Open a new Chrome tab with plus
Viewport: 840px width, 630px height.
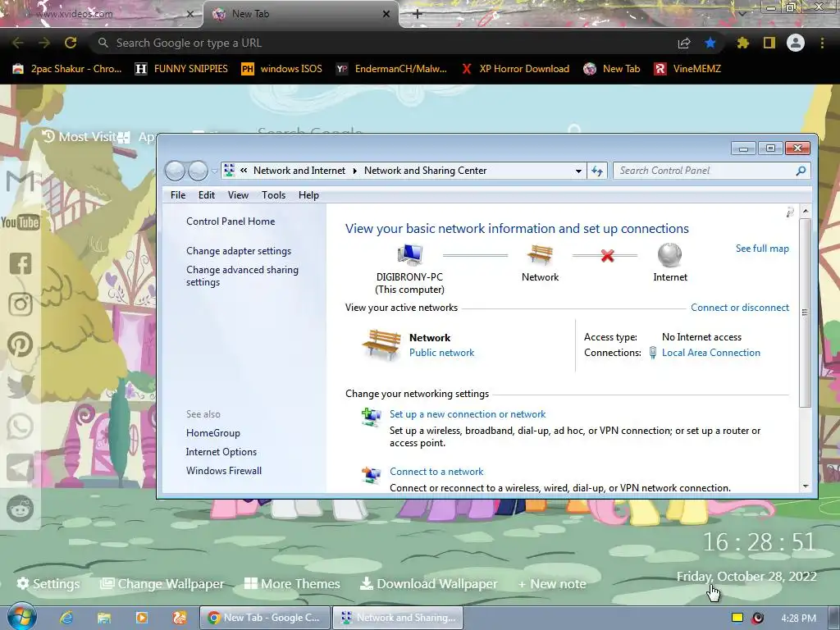418,14
